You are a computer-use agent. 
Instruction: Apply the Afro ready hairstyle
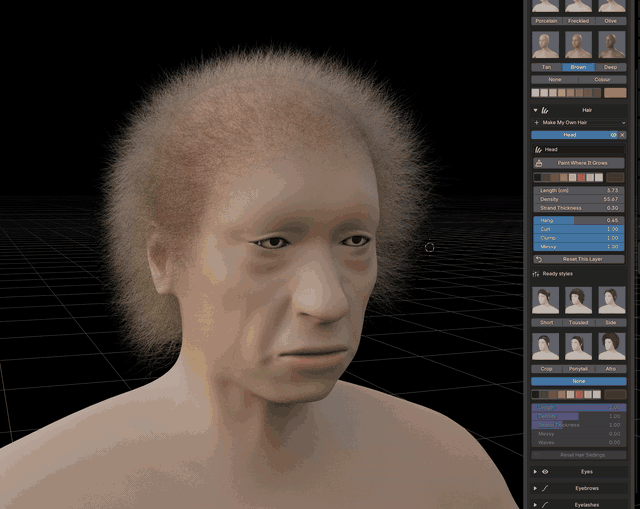point(611,369)
